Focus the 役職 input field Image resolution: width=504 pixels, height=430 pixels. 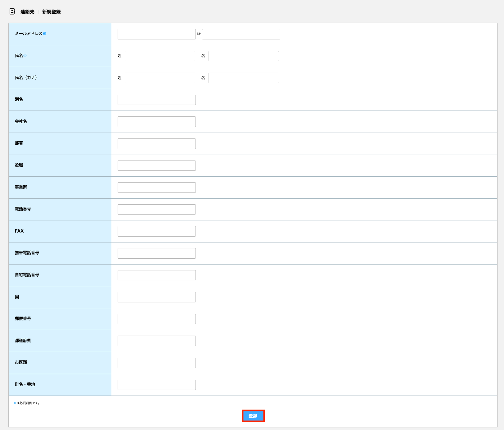[x=157, y=165]
